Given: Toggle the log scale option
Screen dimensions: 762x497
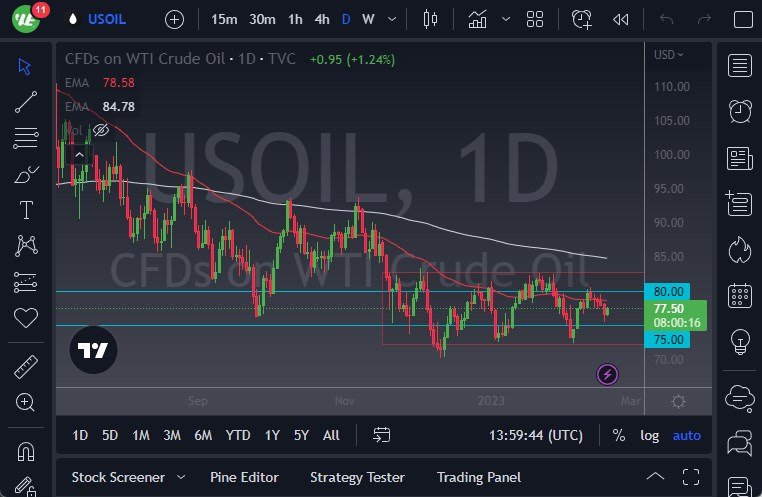Looking at the screenshot, I should tap(650, 435).
